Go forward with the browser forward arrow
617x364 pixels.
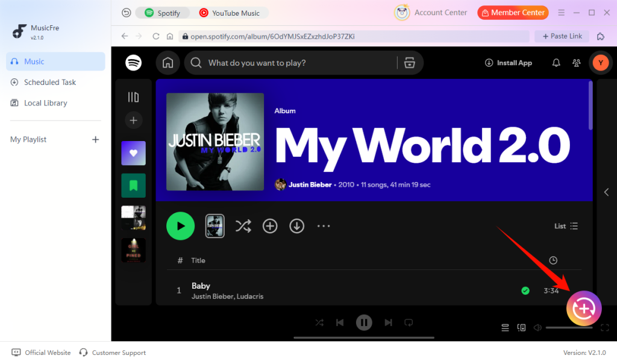(139, 36)
